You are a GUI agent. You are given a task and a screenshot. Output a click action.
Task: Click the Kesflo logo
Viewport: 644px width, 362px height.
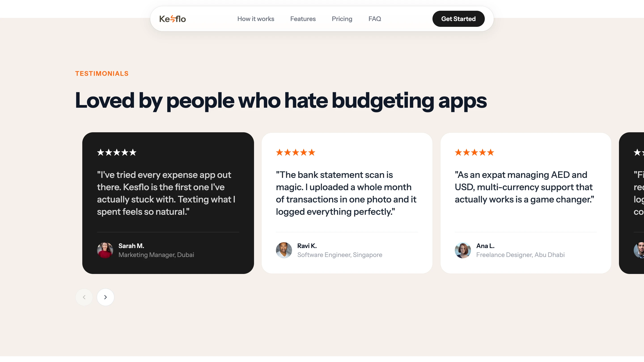click(172, 19)
